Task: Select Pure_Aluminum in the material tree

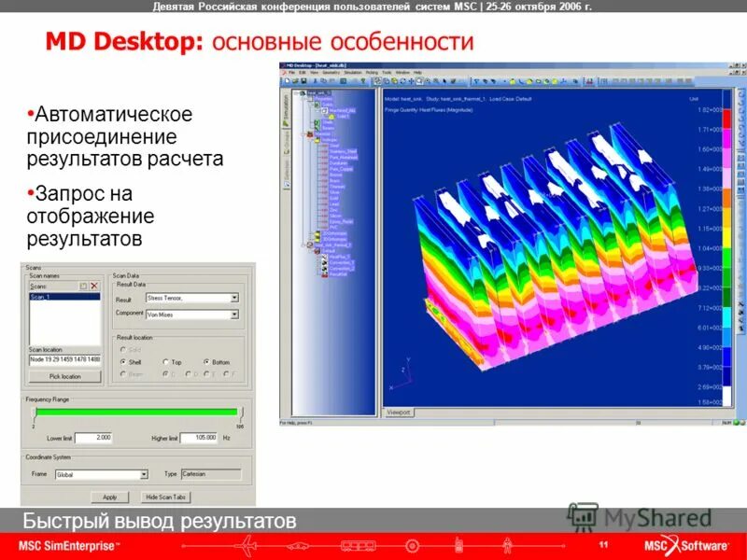Action: click(344, 157)
